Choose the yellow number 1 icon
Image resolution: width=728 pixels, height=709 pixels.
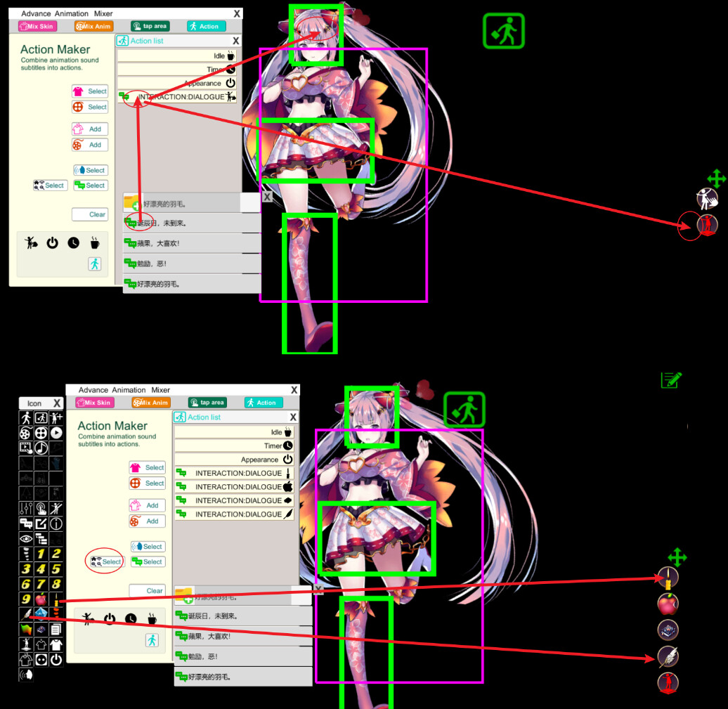[41, 554]
